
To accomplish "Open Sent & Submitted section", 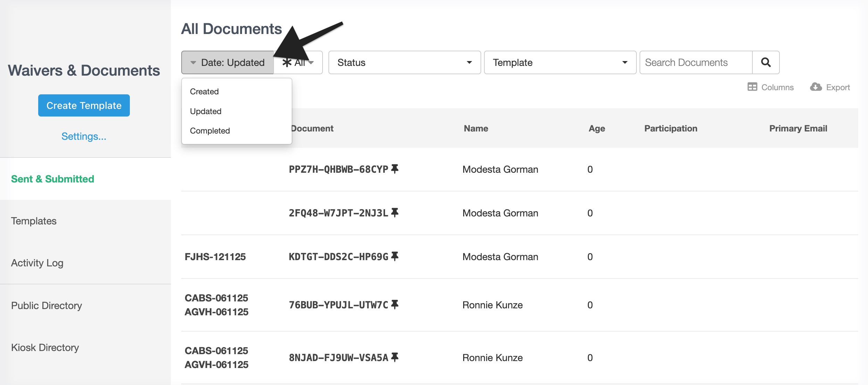I will (85, 179).
